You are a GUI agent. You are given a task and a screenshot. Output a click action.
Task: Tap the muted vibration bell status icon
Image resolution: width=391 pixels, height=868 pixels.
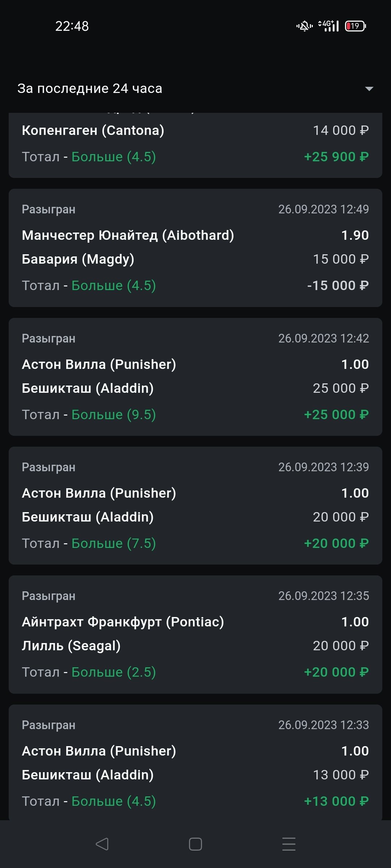[304, 26]
